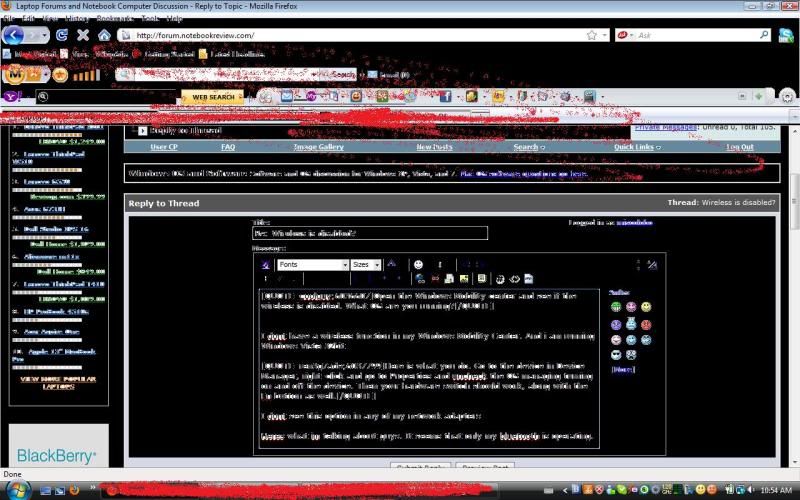Click inside the message text area
800x500 pixels.
pos(429,368)
